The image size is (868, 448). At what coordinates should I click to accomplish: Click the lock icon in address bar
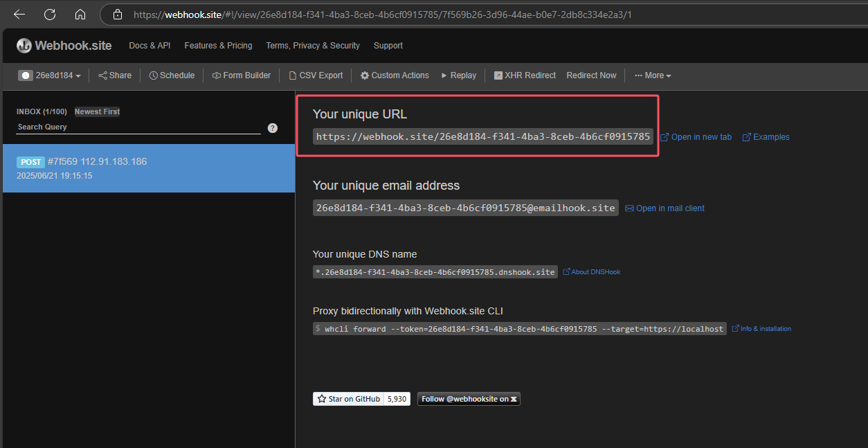pos(118,14)
